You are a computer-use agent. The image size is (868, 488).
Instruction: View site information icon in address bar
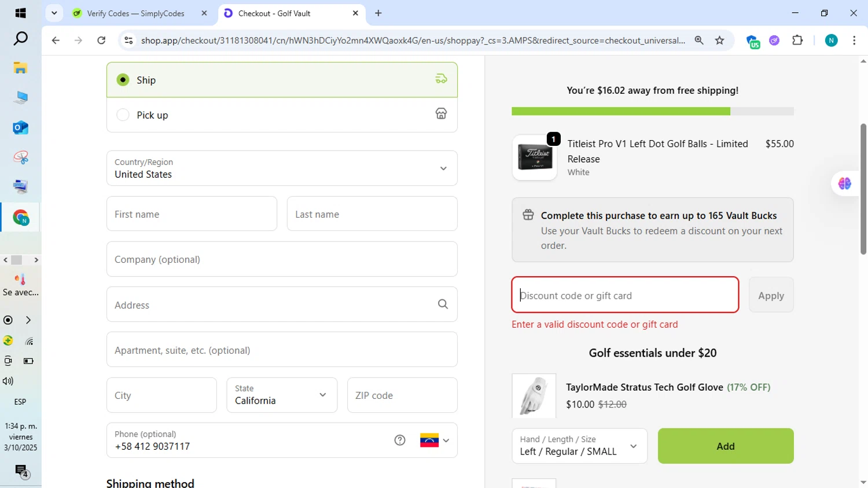tap(128, 41)
